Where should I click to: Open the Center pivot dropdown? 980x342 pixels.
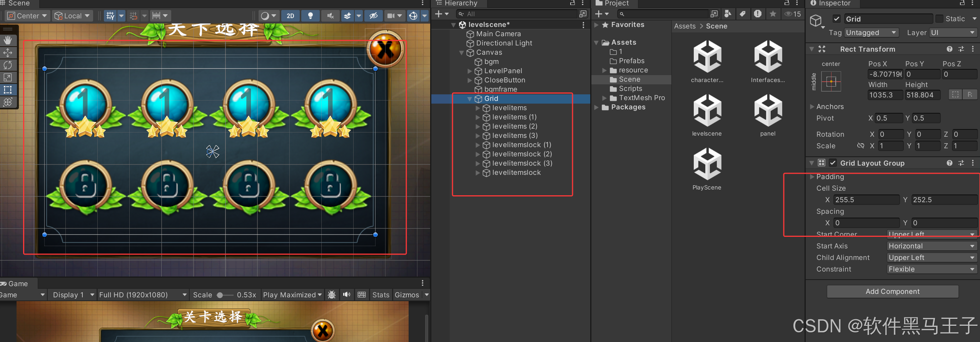27,16
